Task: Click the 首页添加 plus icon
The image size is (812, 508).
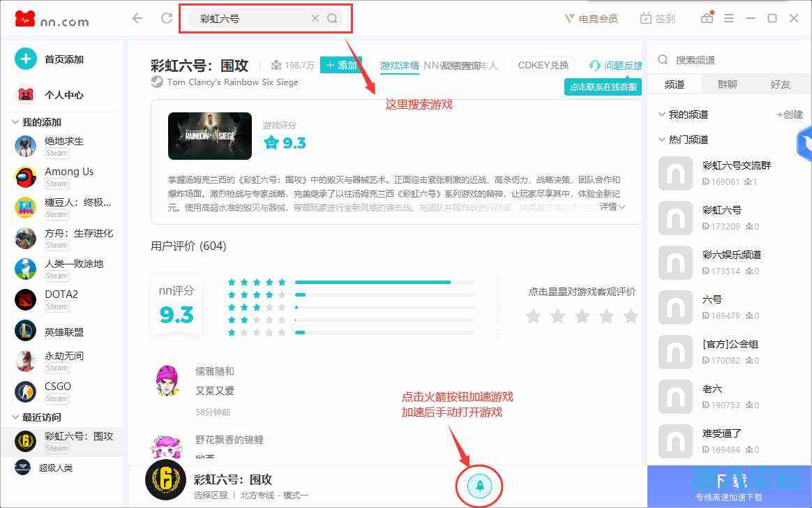Action: coord(26,59)
